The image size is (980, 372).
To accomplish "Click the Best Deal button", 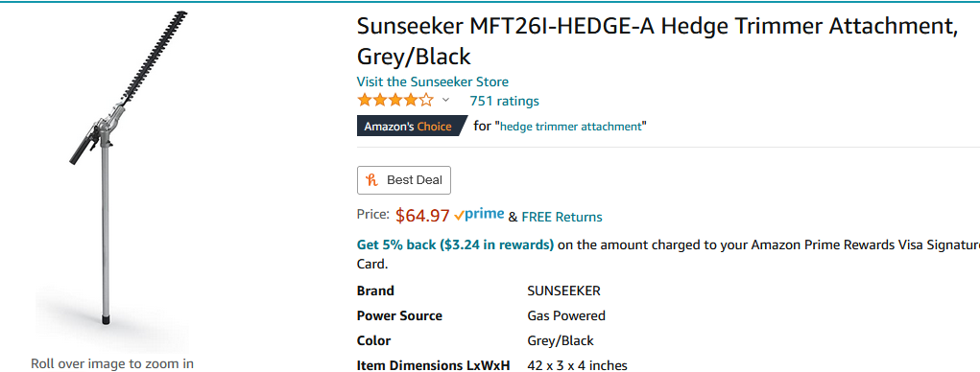I will coord(404,180).
